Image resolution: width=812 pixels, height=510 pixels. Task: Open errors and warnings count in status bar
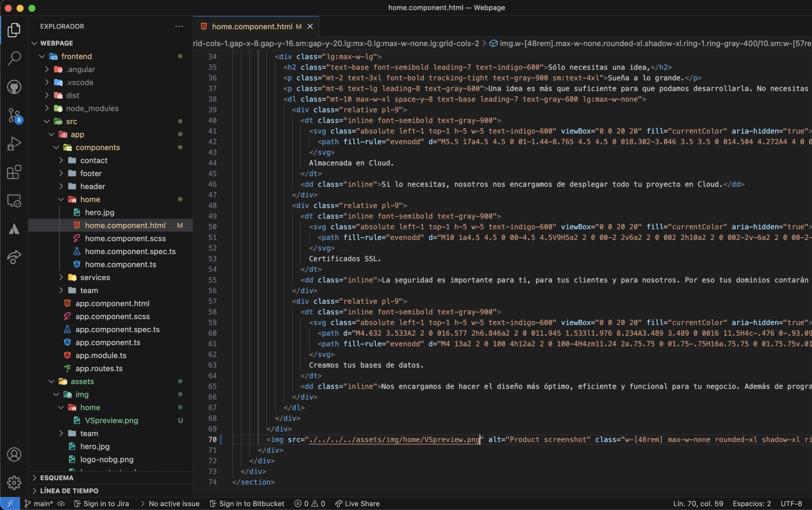point(310,503)
